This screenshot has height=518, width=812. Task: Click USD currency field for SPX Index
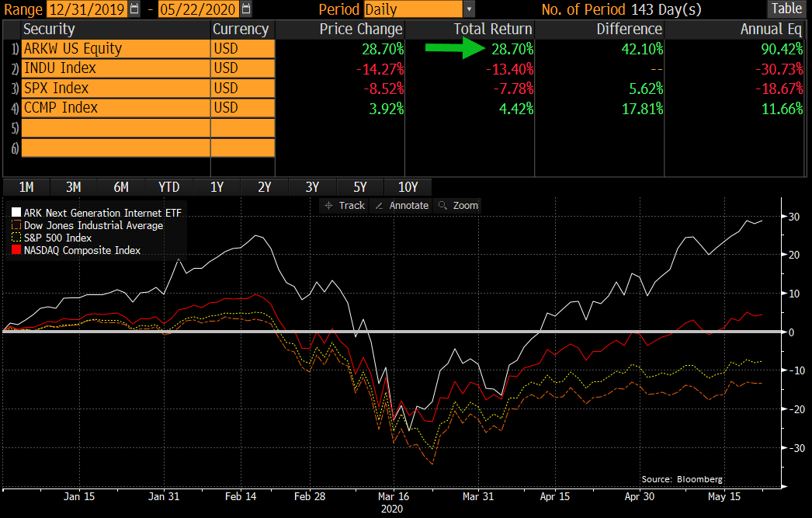[x=242, y=89]
